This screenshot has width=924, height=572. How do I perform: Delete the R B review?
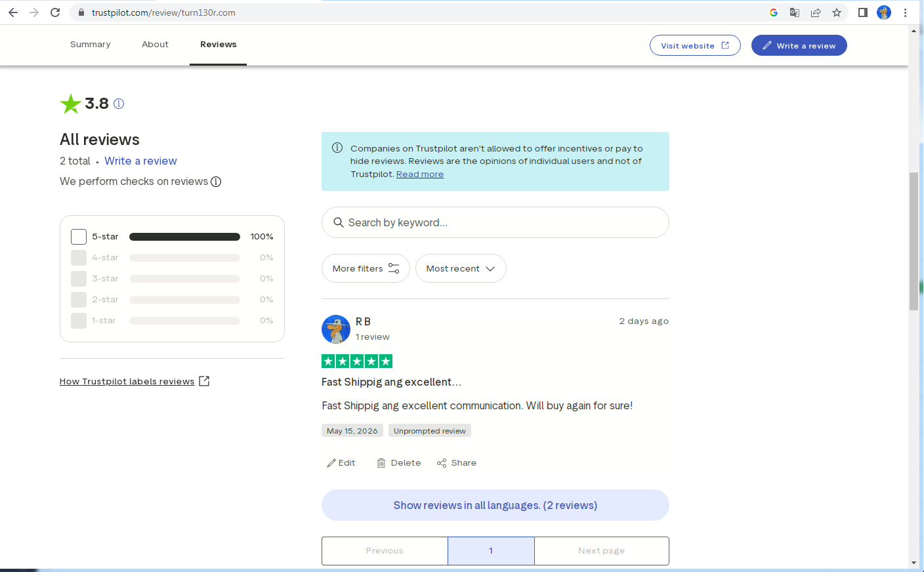tap(399, 463)
